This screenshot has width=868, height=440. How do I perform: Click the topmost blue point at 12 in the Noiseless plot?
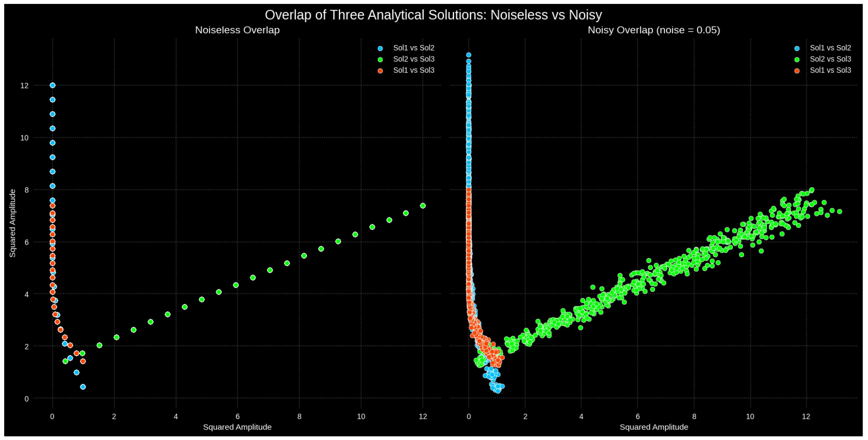click(53, 85)
